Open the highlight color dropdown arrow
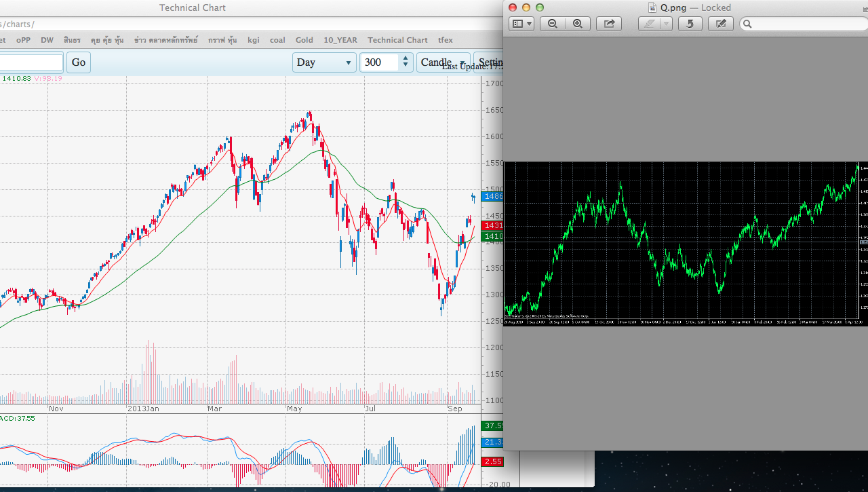Viewport: 868px width, 492px height. coord(666,24)
